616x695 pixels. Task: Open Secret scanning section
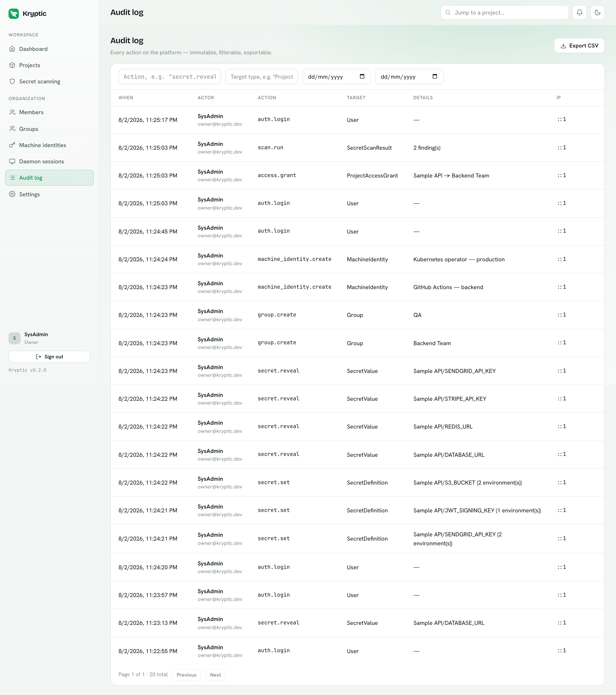pos(49,82)
